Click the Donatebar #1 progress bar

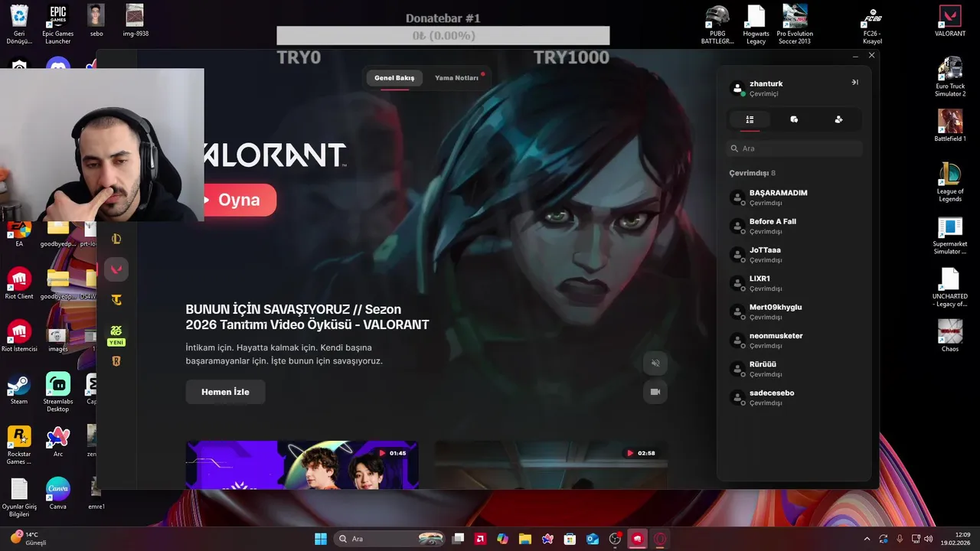(x=443, y=35)
